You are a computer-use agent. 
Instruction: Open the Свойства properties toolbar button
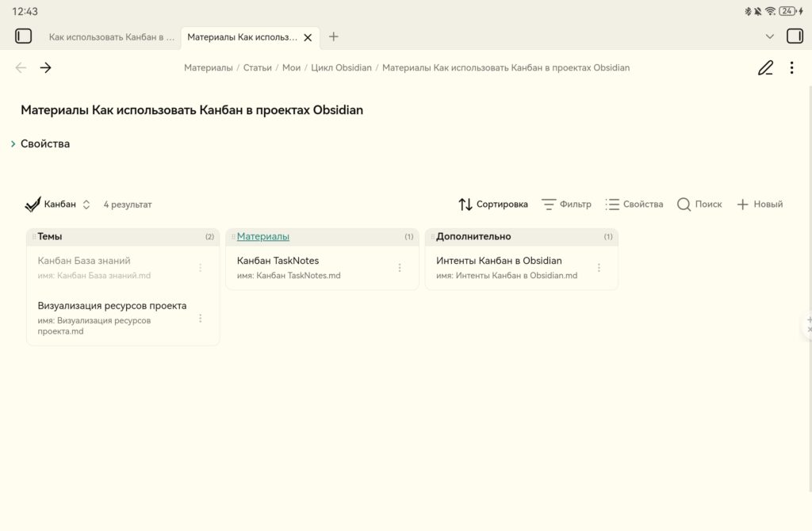(x=634, y=204)
